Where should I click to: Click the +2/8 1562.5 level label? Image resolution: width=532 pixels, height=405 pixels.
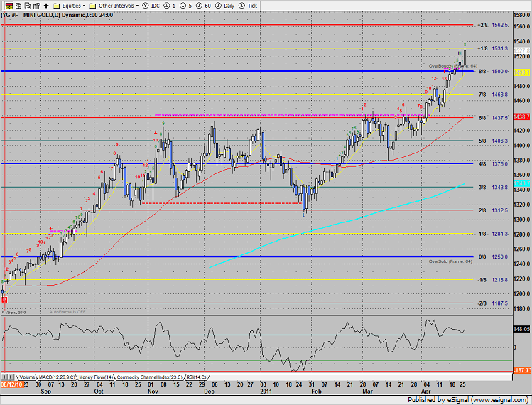click(493, 25)
